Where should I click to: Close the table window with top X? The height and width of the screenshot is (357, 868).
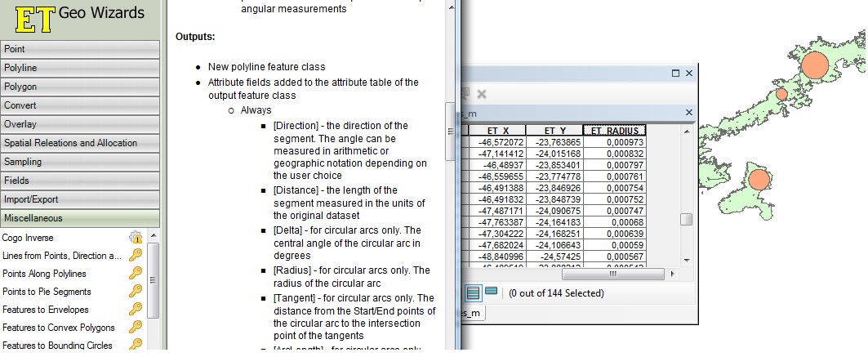click(689, 73)
